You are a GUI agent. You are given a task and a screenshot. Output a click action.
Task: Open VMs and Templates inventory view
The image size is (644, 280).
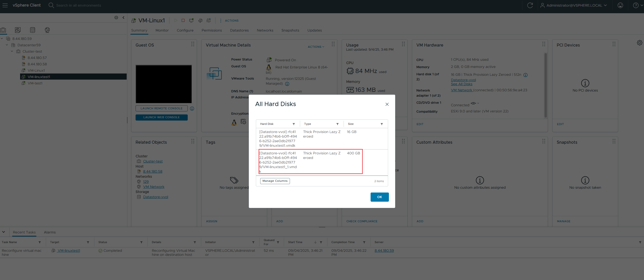tap(18, 30)
